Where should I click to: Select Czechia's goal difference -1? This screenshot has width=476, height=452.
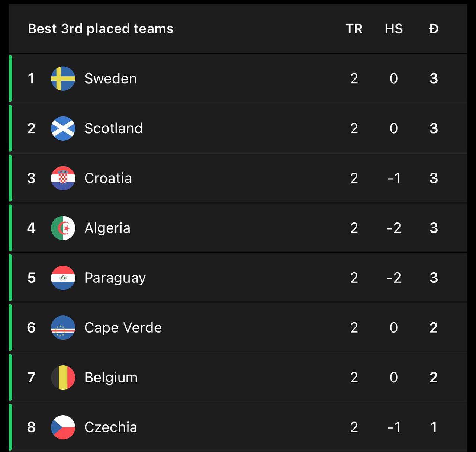click(394, 427)
